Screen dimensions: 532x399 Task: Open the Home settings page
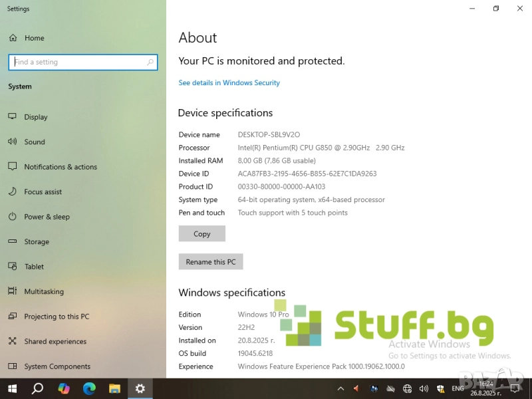point(34,38)
